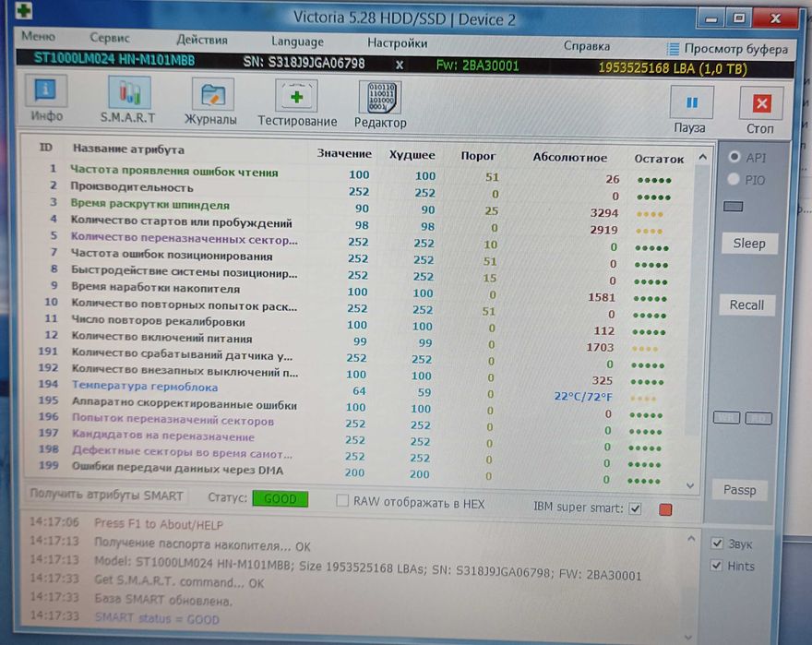
Task: Select row Количество включений питания
Action: tap(357, 340)
